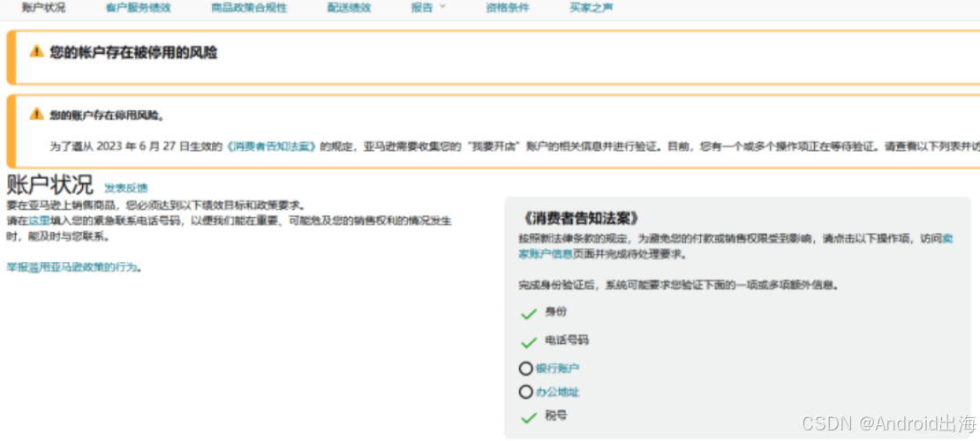The height and width of the screenshot is (441, 980).
Task: Open the 资格条件 tab
Action: 508,8
